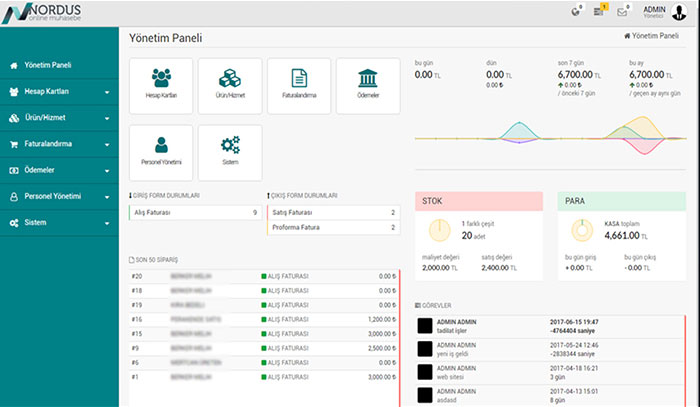Image resolution: width=700 pixels, height=407 pixels.
Task: Open the Hesap Kartları tile
Action: 161,86
